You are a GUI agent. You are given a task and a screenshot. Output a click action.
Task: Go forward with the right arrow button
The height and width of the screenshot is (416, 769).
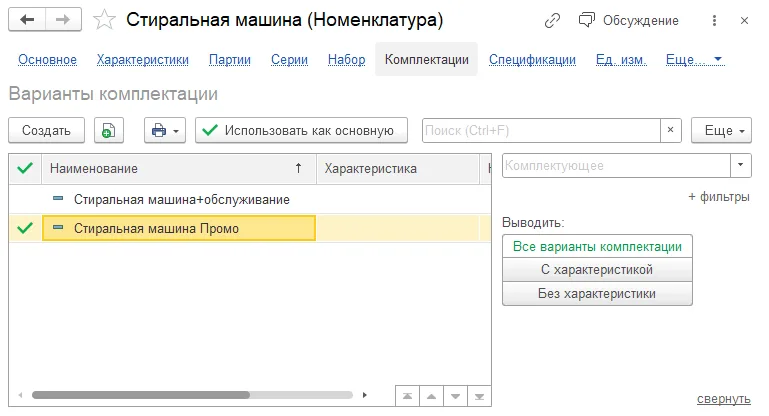tap(63, 20)
